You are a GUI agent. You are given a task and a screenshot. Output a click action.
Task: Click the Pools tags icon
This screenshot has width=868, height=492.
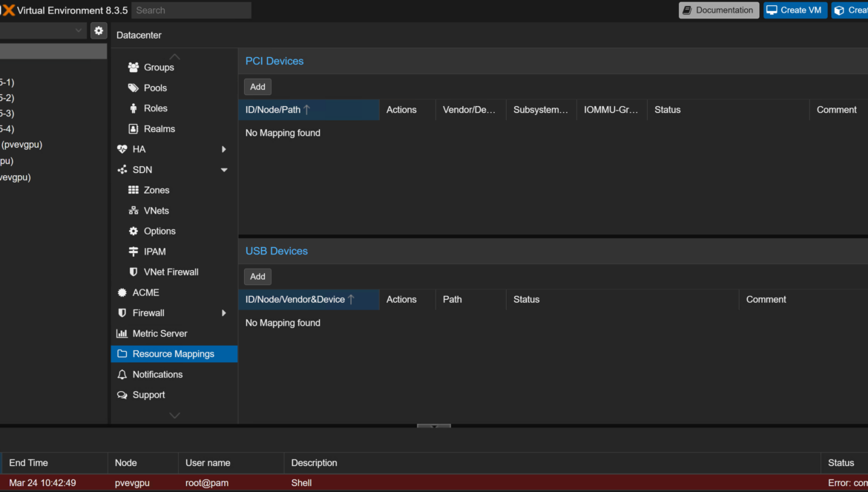click(x=134, y=88)
